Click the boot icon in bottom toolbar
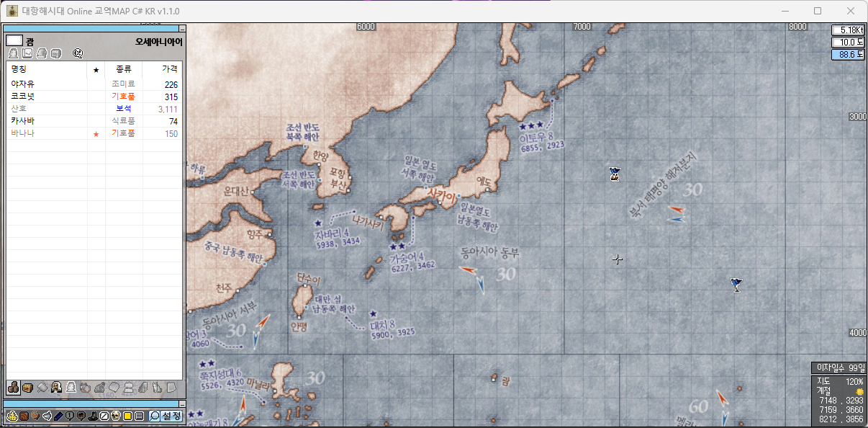This screenshot has width=868, height=428. [92, 416]
